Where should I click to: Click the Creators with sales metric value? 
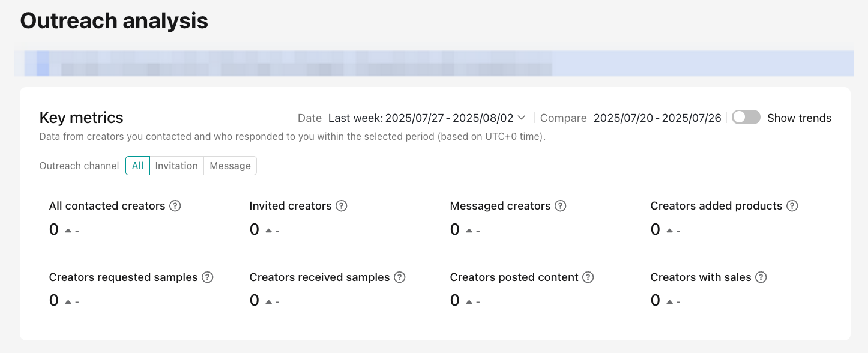click(x=656, y=300)
